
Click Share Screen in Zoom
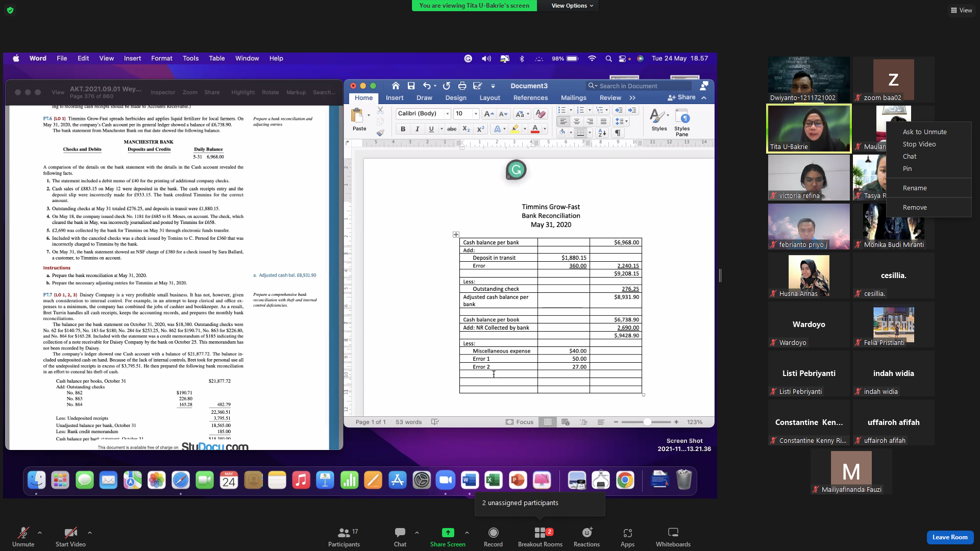tap(448, 537)
